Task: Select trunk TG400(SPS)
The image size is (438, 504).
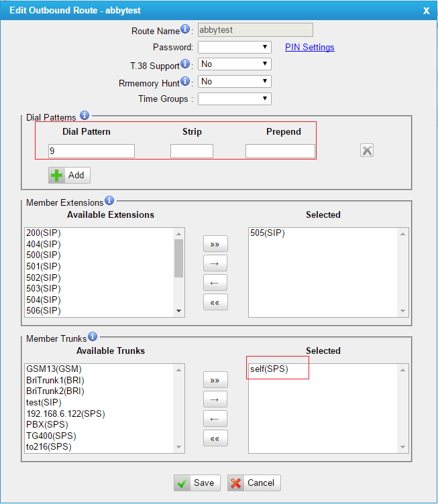Action: [x=51, y=436]
